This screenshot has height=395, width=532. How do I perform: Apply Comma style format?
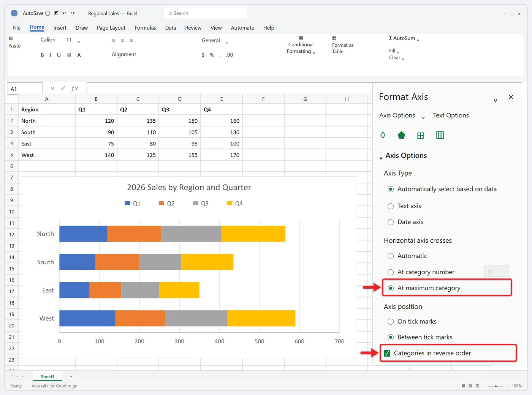[x=220, y=55]
